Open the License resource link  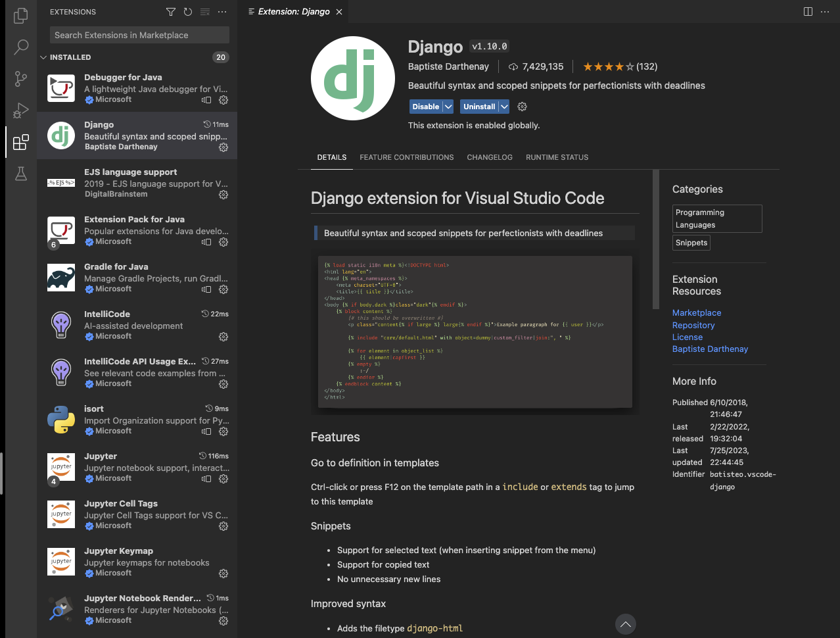coord(688,337)
